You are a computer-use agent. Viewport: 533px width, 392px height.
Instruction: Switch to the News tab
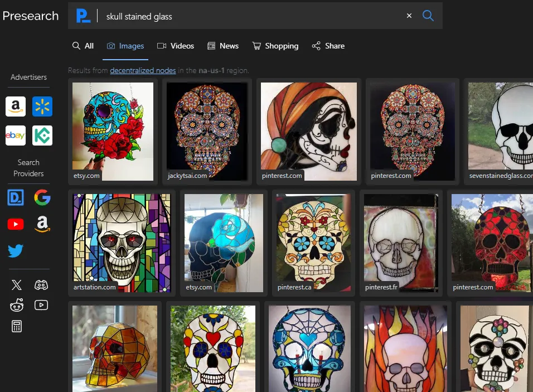click(222, 46)
